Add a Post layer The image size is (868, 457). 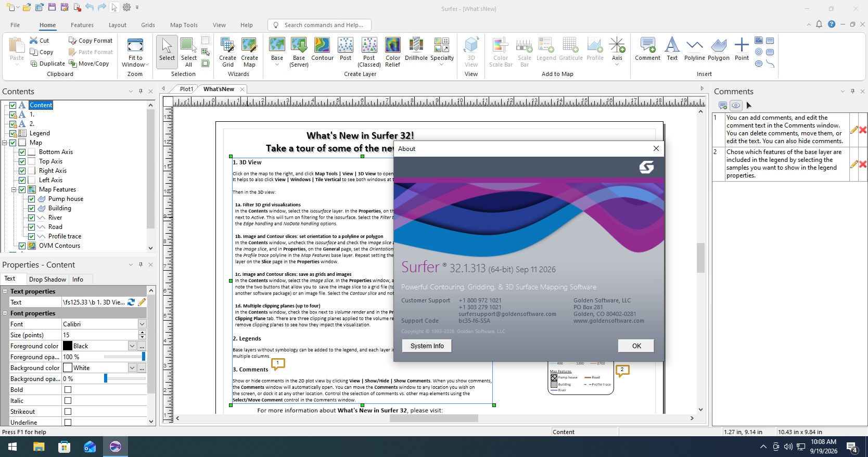tap(346, 49)
